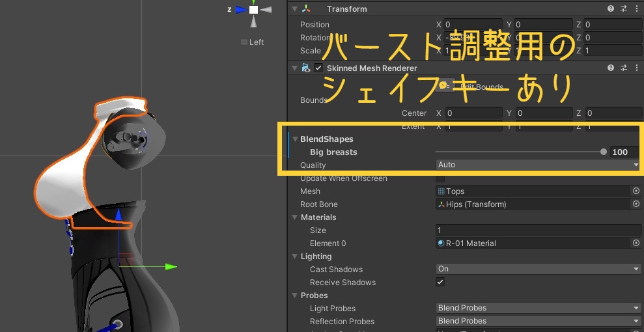Open object picker for Element 0 material
This screenshot has height=332, width=644.
[x=636, y=243]
